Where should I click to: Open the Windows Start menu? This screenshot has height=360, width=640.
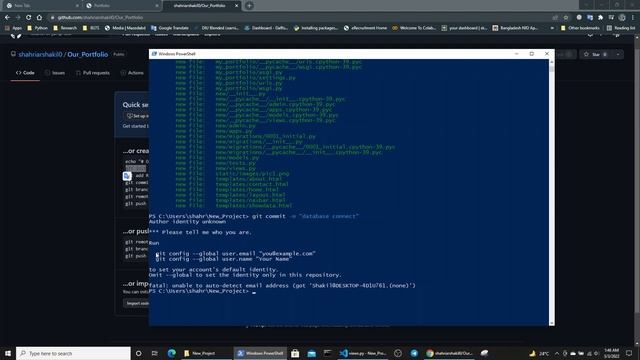[8, 353]
